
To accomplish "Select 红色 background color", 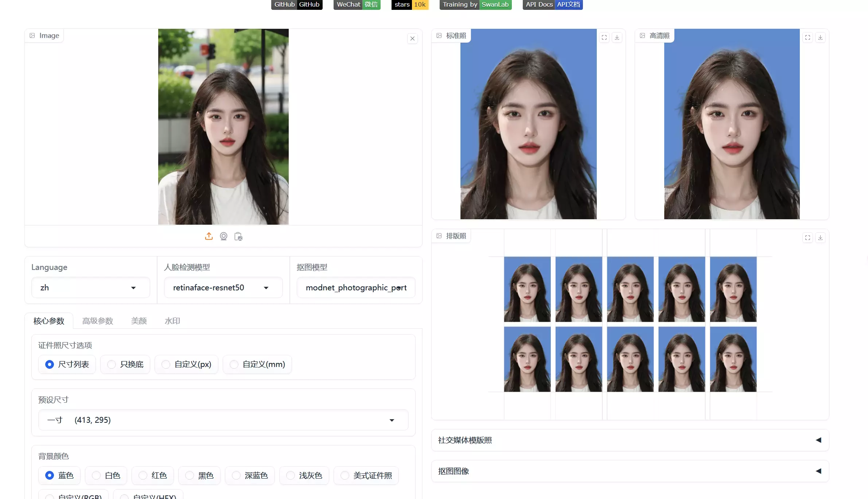I will pos(153,475).
